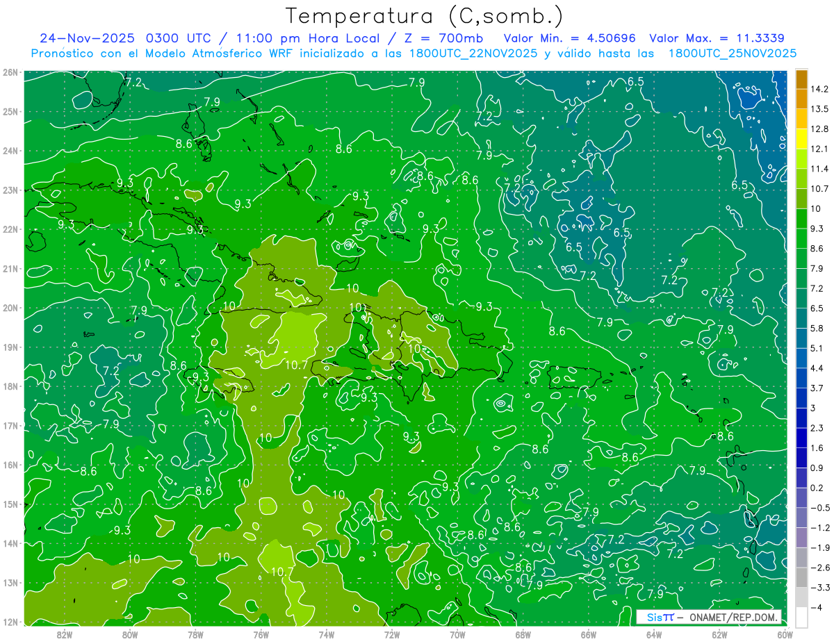Pick the blue colorbar swatch between 3.7 and 4.4
Image resolution: width=834 pixels, height=644 pixels.
pyautogui.click(x=801, y=379)
